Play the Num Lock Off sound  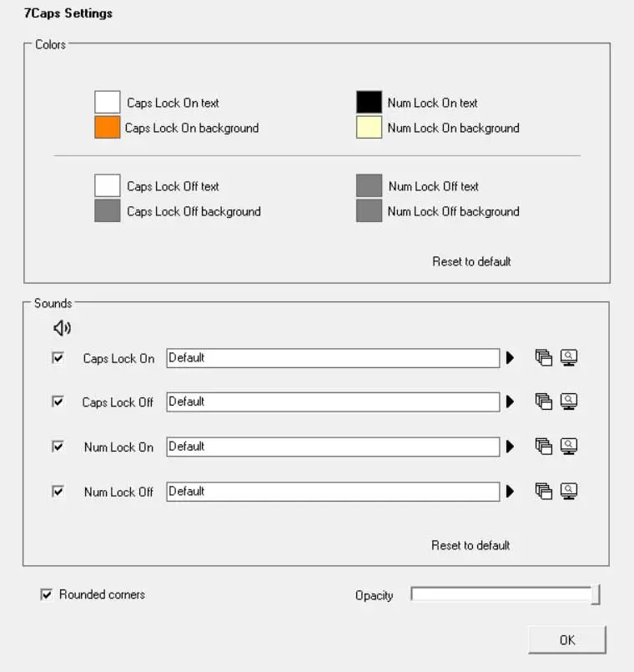510,492
